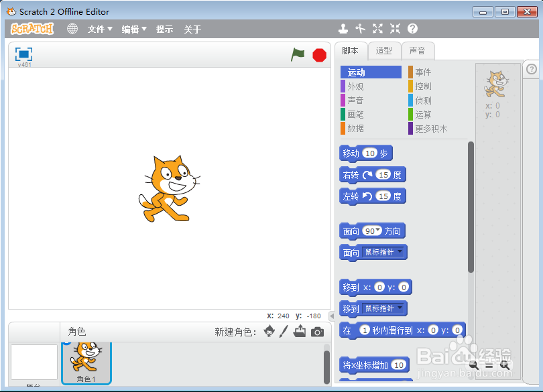
Task: Click x value in 移到 x y block
Action: [379, 287]
